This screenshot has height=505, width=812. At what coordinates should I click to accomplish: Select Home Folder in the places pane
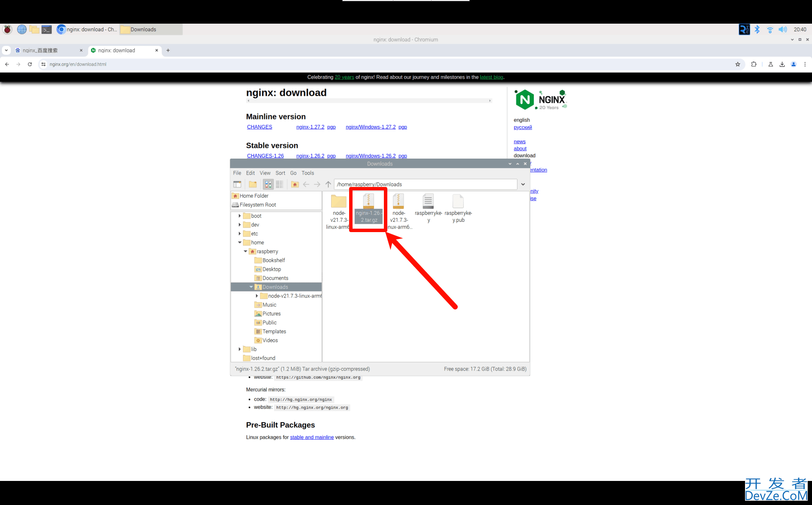(x=276, y=196)
